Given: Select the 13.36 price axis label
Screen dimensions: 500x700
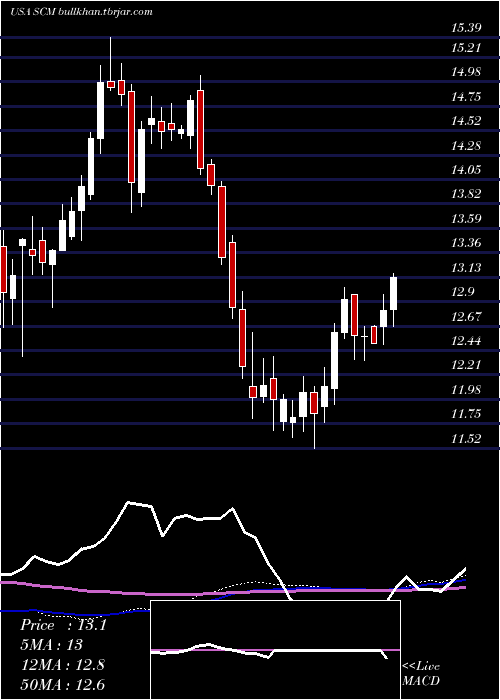Looking at the screenshot, I should (x=466, y=243).
